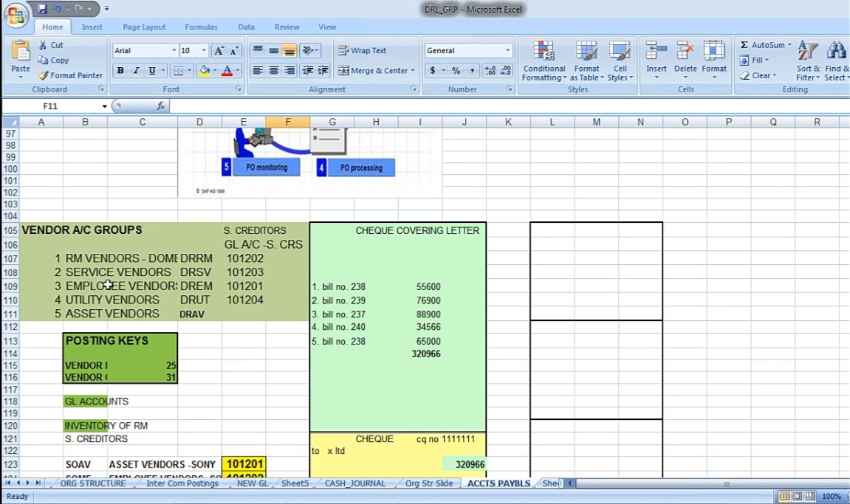The height and width of the screenshot is (504, 850).
Task: Apply the red font color
Action: tap(227, 70)
